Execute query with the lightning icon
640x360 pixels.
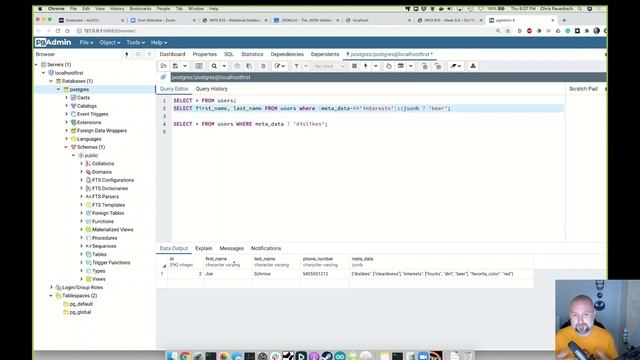click(x=366, y=66)
